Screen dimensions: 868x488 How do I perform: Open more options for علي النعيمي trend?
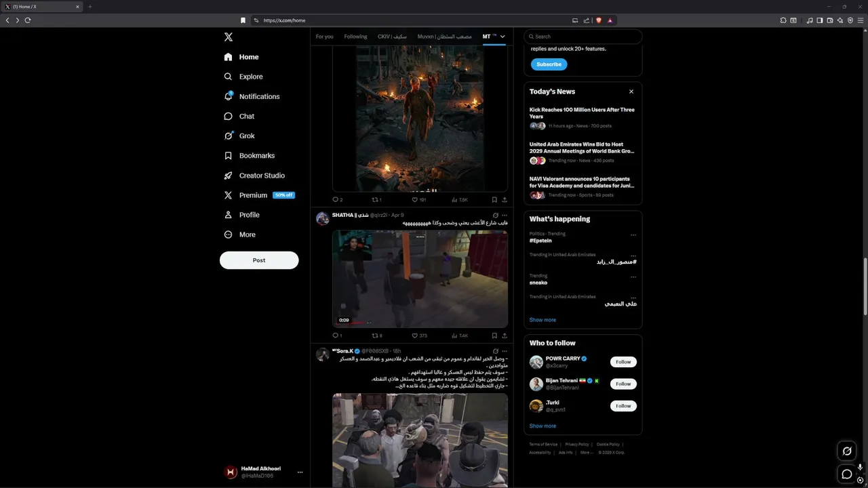pyautogui.click(x=633, y=298)
